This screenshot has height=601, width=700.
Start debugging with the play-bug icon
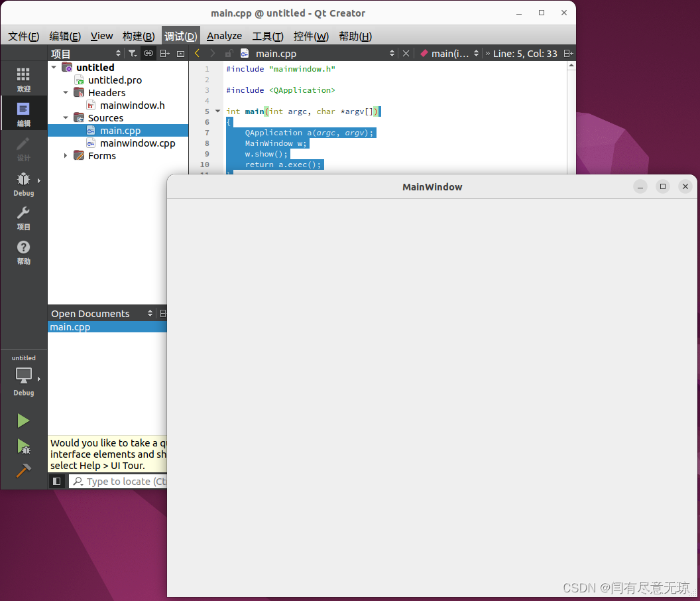coord(23,446)
